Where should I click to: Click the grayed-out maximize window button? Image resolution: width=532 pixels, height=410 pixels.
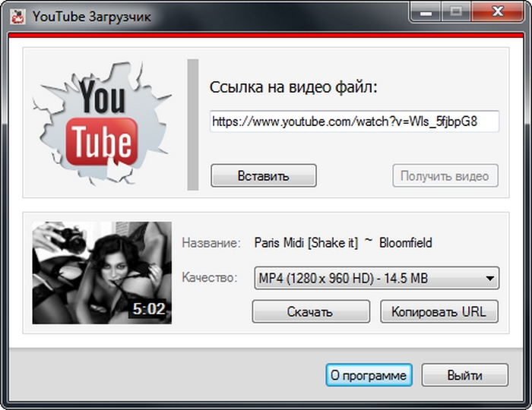[458, 11]
